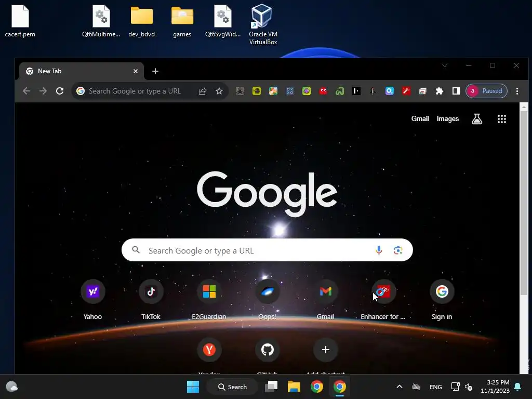
Task: Show hidden system tray icons
Action: click(x=400, y=387)
